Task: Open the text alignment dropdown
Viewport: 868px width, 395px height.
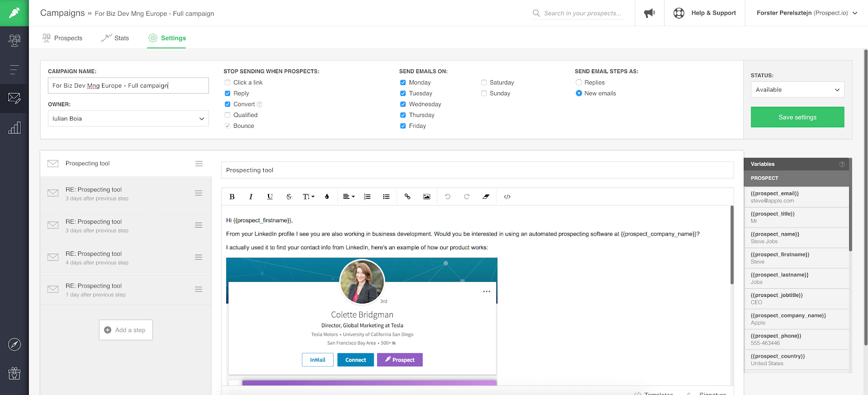Action: click(348, 197)
